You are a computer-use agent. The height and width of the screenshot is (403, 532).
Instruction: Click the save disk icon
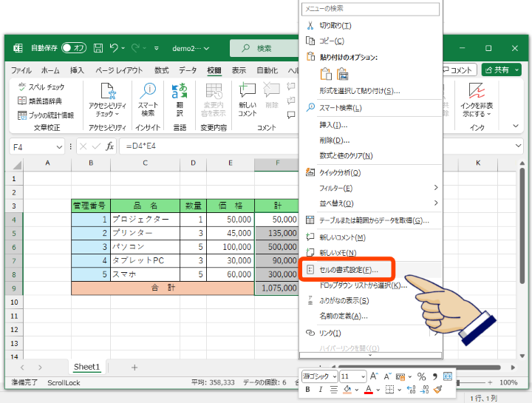pos(98,48)
